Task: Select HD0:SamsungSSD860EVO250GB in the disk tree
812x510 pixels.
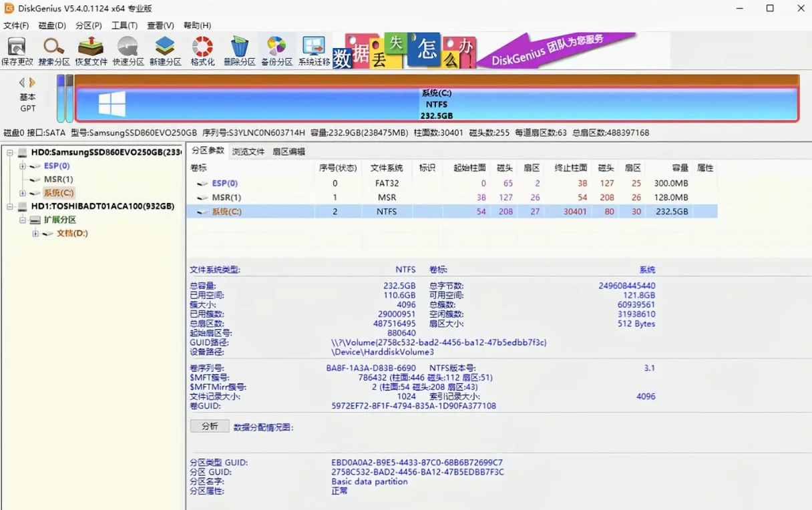Action: click(106, 152)
